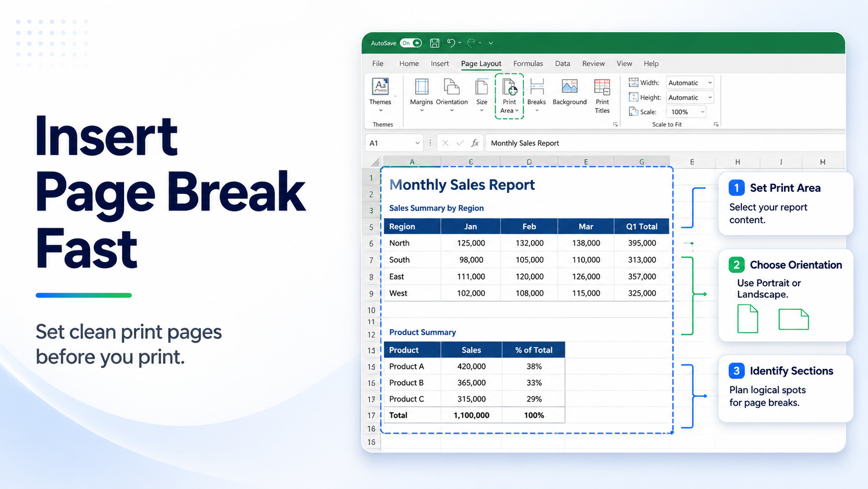868x489 pixels.
Task: Click the total cell 1,100,000
Action: tap(471, 415)
